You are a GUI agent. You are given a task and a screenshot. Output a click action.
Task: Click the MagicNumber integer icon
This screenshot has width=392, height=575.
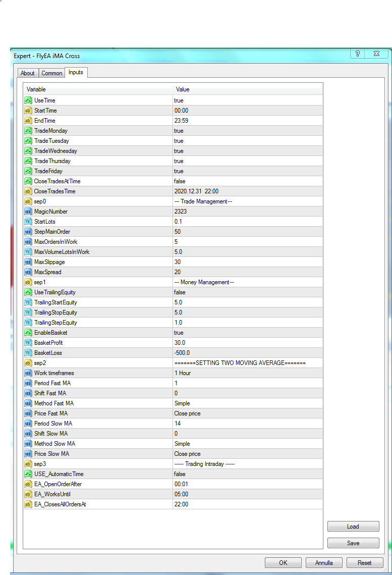point(28,211)
